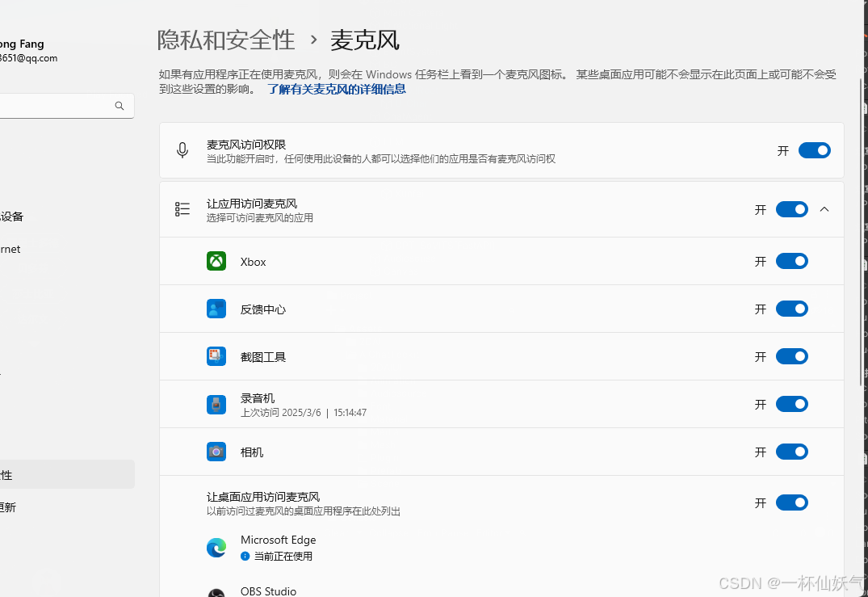Collapse the 让应用访问麦克风 section
The height and width of the screenshot is (597, 868).
pos(824,208)
